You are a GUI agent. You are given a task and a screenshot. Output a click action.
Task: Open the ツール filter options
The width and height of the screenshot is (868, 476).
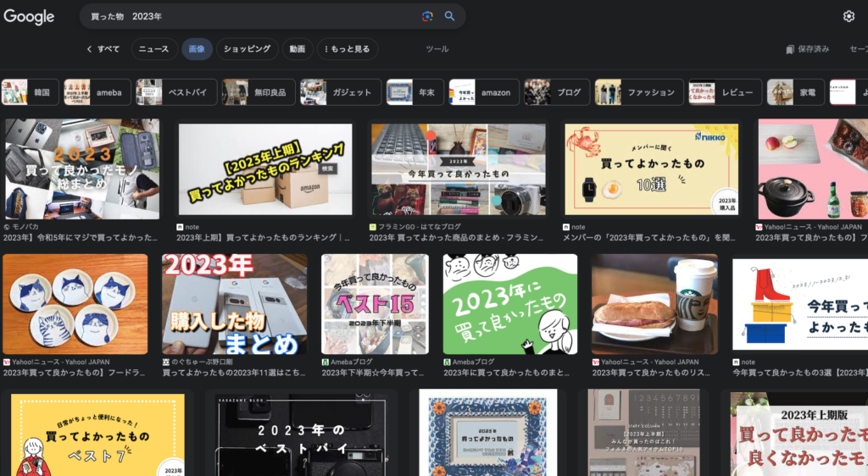[437, 49]
